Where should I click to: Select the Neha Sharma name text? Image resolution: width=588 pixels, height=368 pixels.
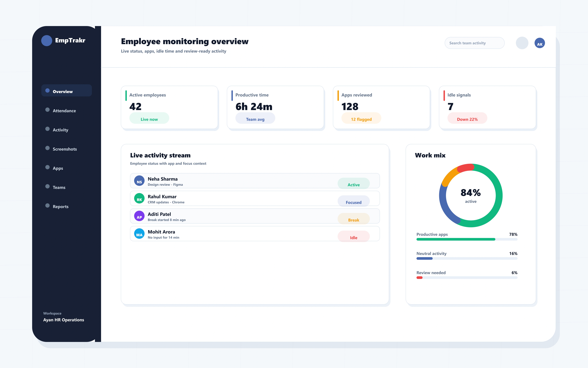tap(163, 179)
